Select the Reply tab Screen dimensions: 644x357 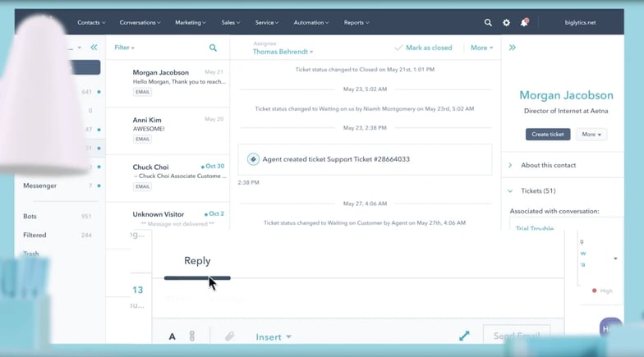197,261
